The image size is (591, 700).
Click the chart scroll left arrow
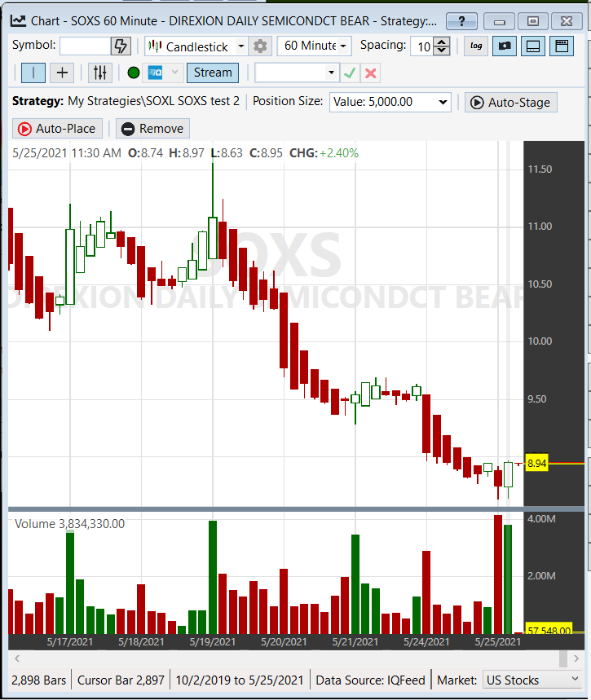17,658
